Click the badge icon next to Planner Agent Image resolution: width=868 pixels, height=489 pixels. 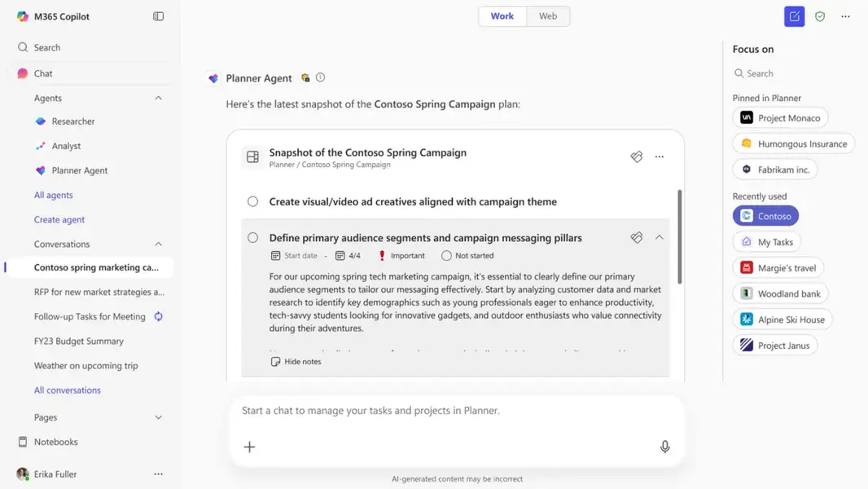tap(305, 77)
